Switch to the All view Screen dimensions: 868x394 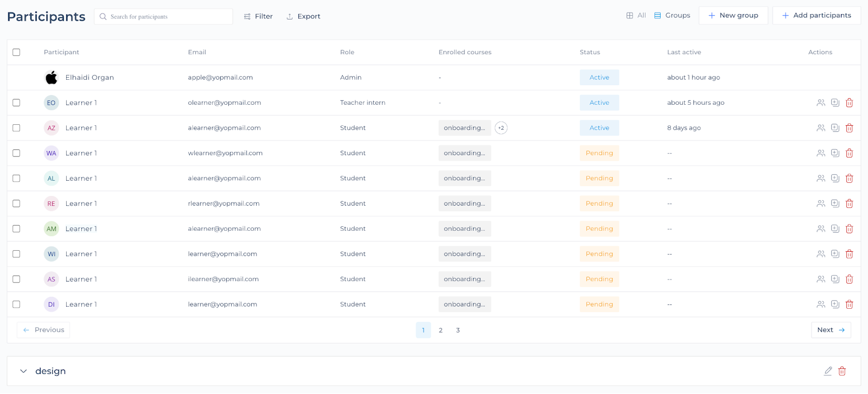(636, 15)
